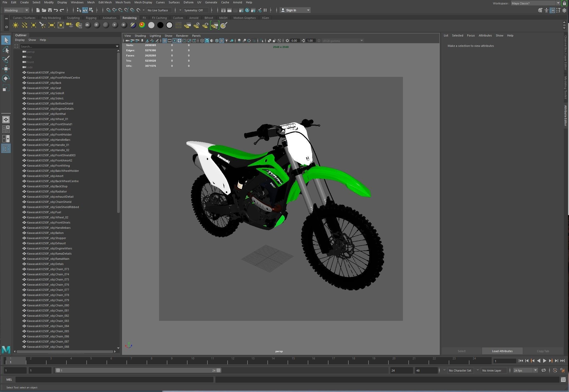The image size is (569, 392).
Task: Open the No Anim Layer dropdown arrow
Action: coord(478,370)
